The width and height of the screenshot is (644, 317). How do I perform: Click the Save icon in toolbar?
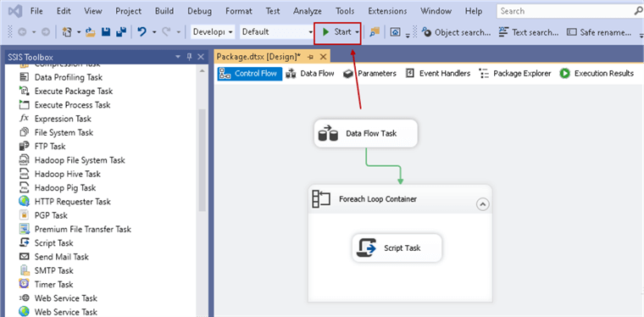coord(106,32)
